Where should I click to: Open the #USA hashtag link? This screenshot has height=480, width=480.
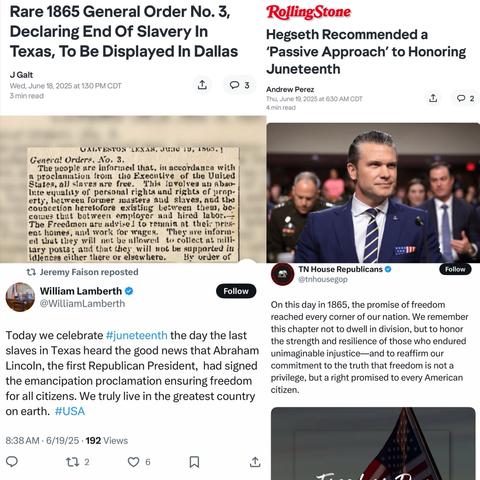pos(70,411)
